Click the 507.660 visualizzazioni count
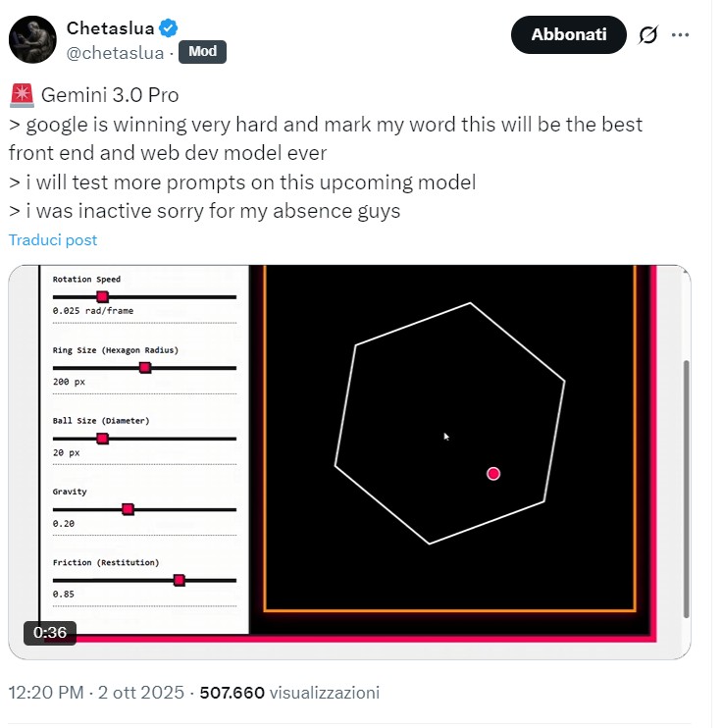Screen dimensions: 723x728 (x=288, y=693)
